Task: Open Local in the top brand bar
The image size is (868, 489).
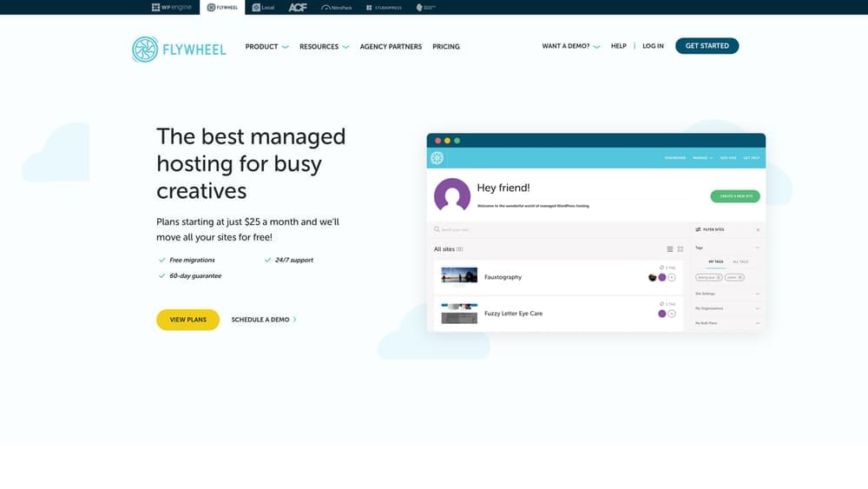Action: pyautogui.click(x=263, y=7)
